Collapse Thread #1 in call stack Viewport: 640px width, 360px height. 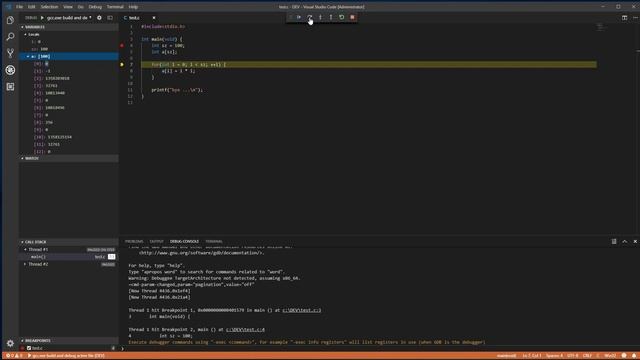coord(25,249)
